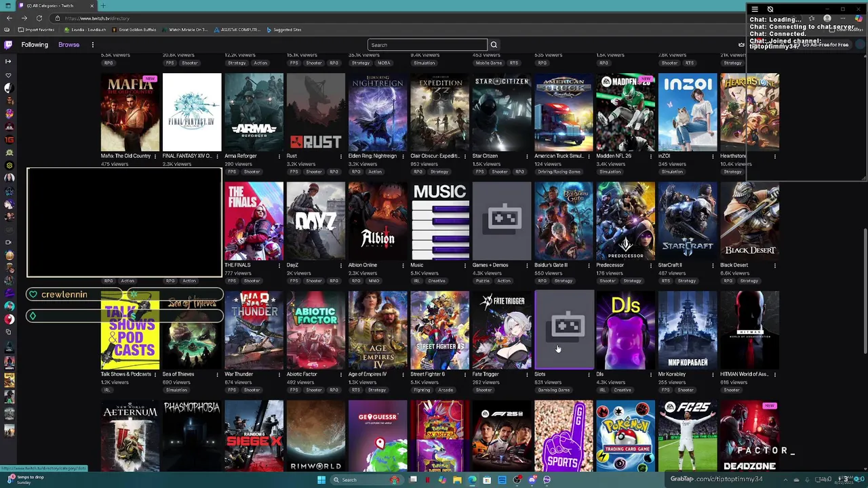This screenshot has width=868, height=488.
Task: Open a new browser tab with the plus icon
Action: 104,5
